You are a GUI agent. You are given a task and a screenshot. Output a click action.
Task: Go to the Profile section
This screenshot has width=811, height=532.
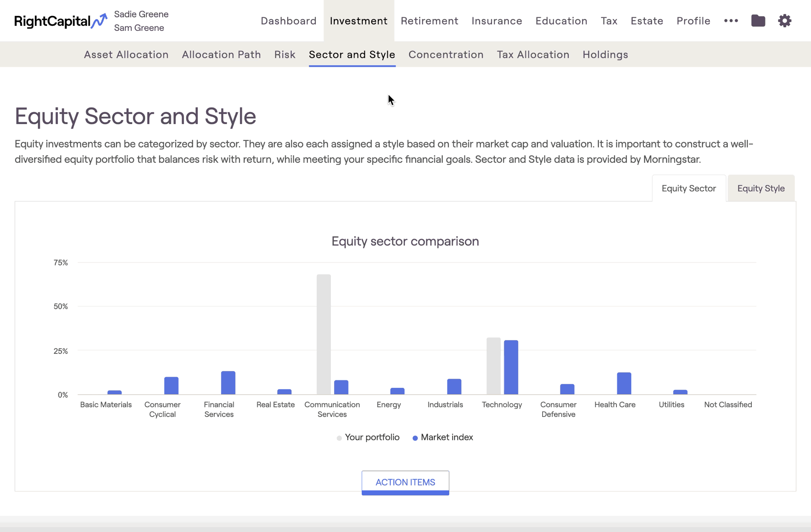tap(693, 21)
